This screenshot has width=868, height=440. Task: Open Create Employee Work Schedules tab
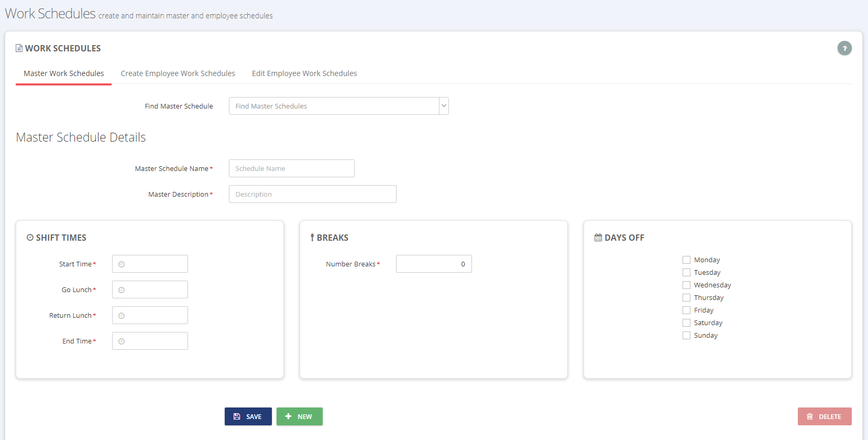point(178,73)
